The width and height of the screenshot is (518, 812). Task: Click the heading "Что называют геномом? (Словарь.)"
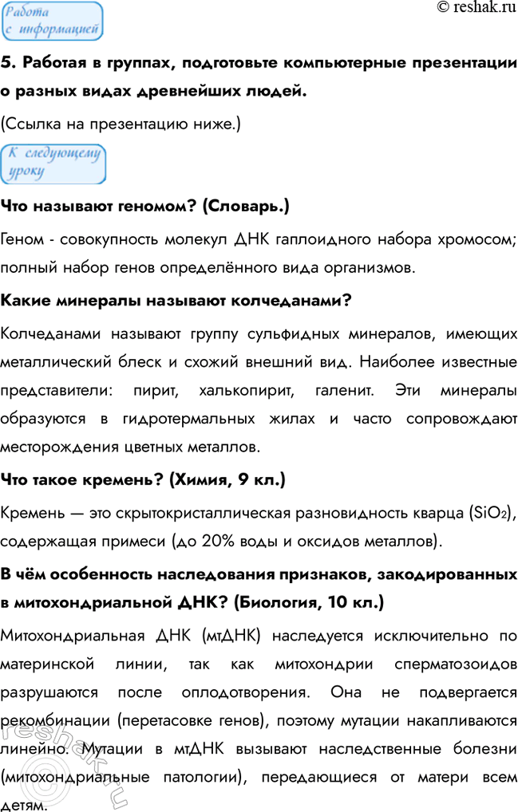point(145,207)
